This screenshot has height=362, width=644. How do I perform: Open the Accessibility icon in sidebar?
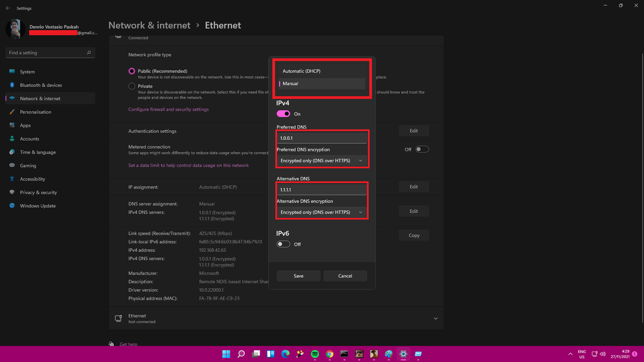click(x=12, y=179)
